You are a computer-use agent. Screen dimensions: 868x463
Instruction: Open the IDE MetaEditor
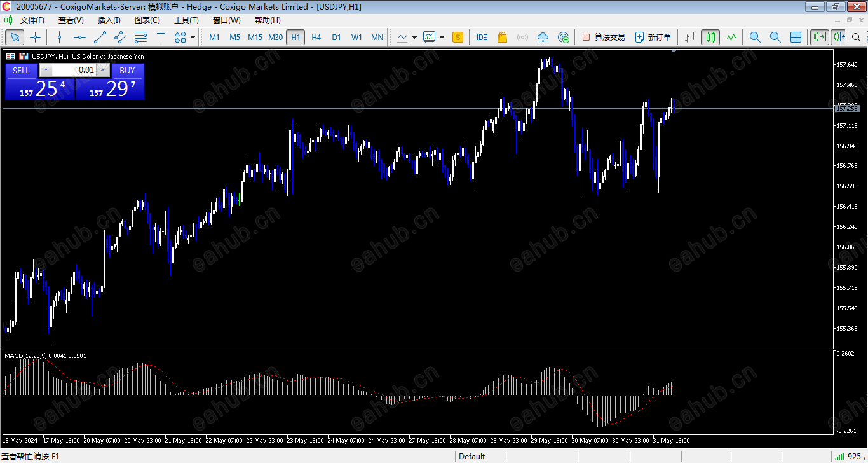tap(482, 37)
